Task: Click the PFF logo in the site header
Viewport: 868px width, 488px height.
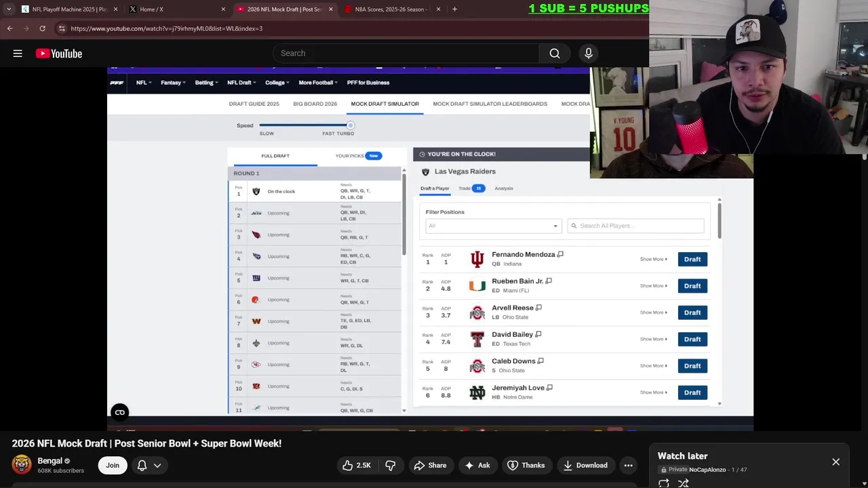Action: [117, 83]
